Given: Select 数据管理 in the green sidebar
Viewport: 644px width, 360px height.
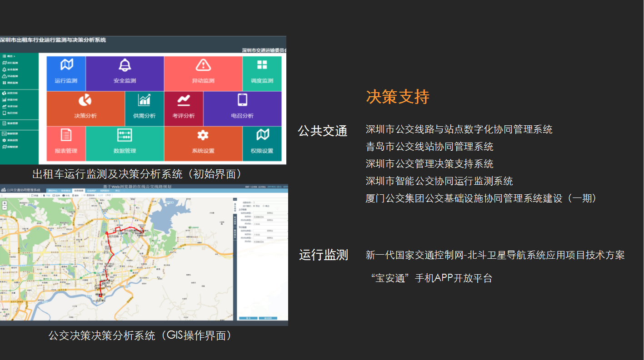Looking at the screenshot, I should [10, 133].
